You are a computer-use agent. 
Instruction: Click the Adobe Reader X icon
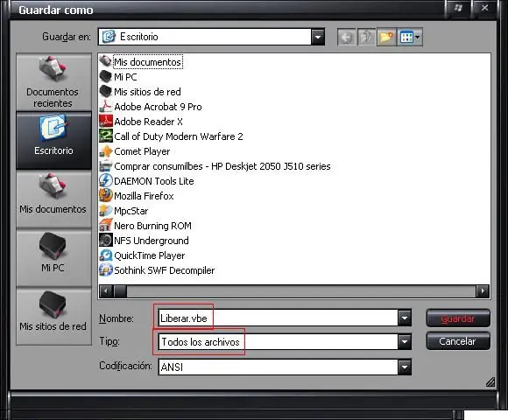(106, 122)
